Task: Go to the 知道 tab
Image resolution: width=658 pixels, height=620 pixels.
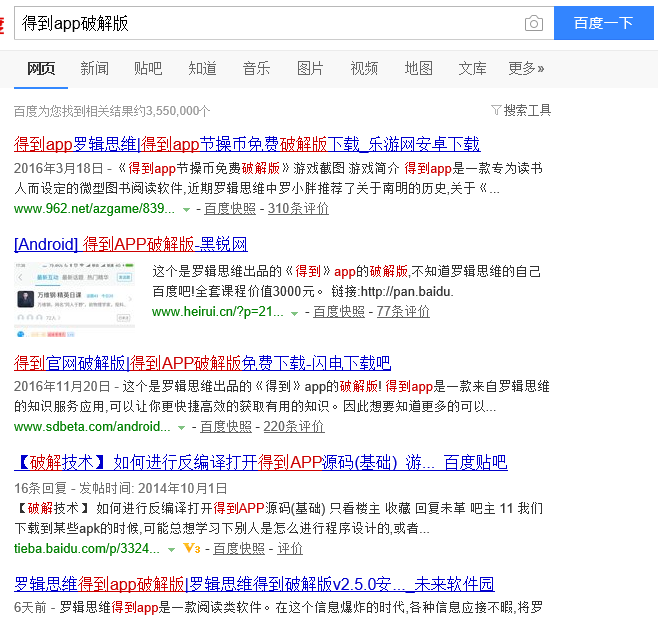Action: coord(202,68)
